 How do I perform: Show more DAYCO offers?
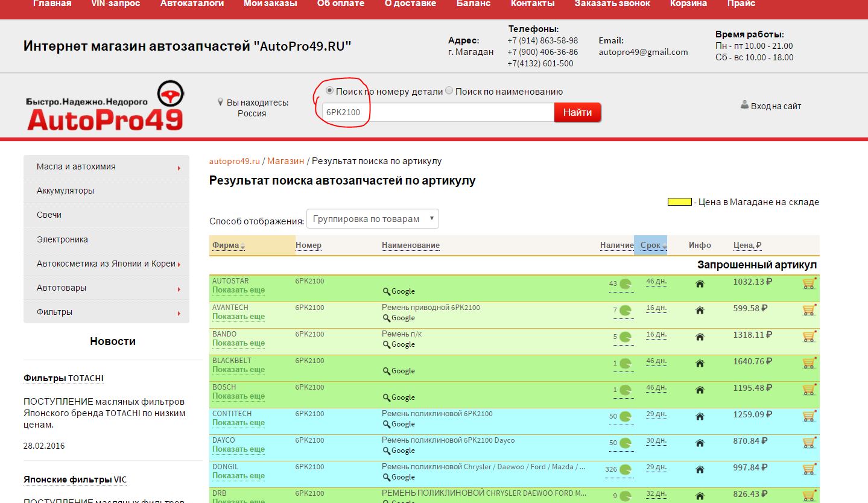(x=238, y=449)
